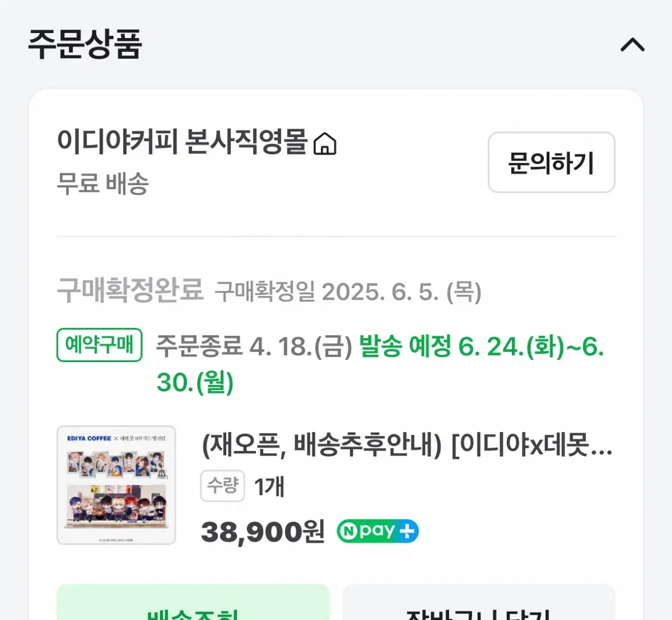Tap the 1개 quantity value
Screen dimensions: 672x620
269,486
